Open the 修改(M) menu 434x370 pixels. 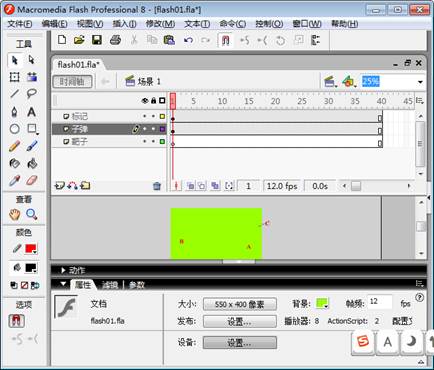(x=160, y=24)
